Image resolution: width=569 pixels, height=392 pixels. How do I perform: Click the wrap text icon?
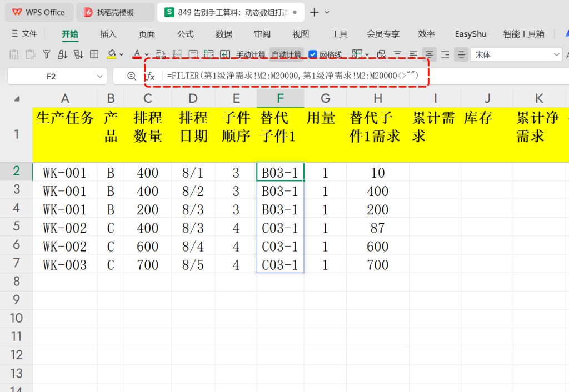coord(161,54)
